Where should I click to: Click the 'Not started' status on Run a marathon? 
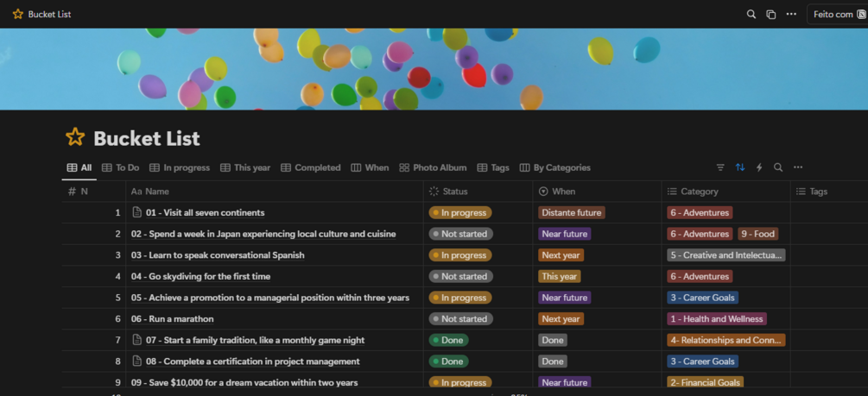pyautogui.click(x=460, y=318)
